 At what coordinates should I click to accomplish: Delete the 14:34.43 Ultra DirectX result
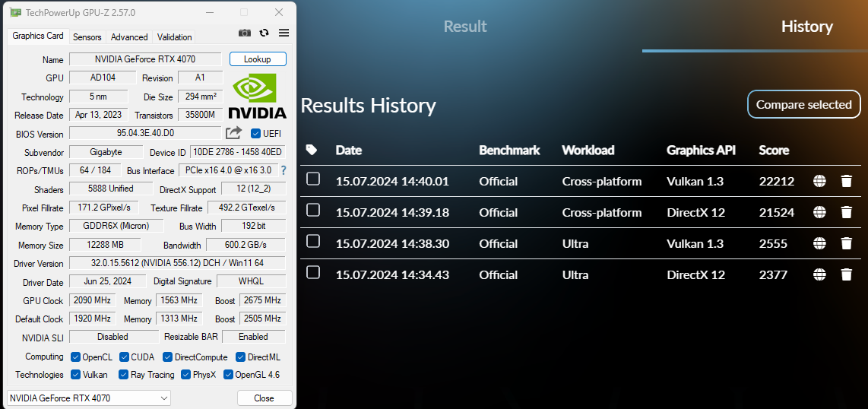(x=847, y=274)
